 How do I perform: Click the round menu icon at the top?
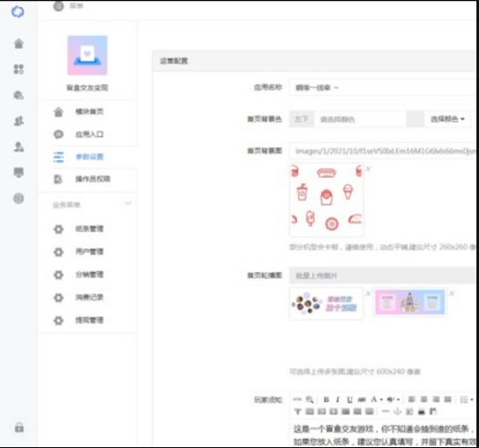click(x=58, y=5)
